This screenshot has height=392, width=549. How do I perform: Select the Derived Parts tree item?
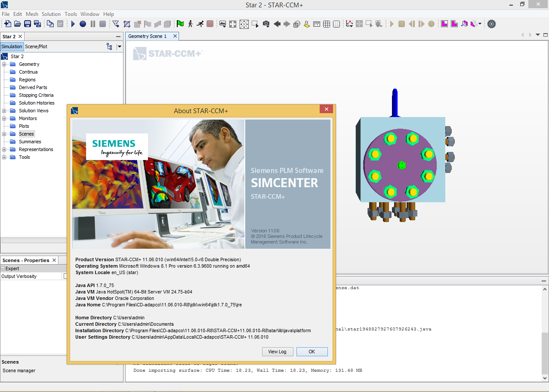click(x=33, y=87)
